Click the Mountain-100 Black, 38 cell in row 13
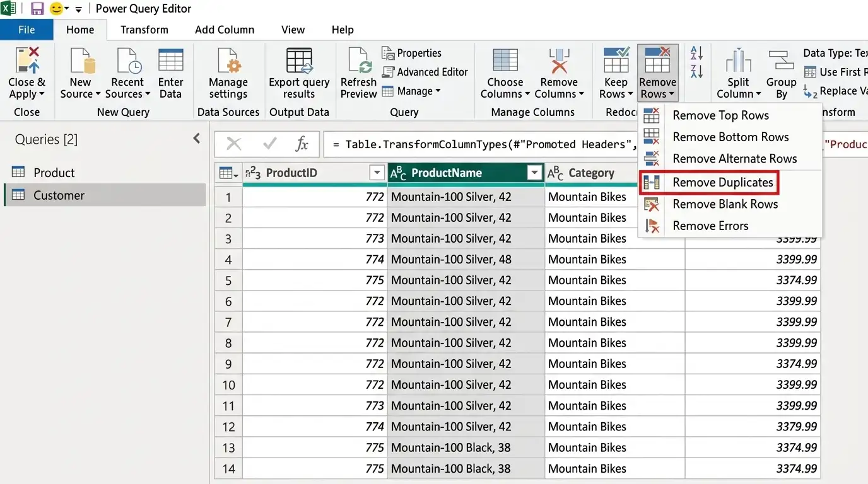This screenshot has height=484, width=868. click(x=466, y=448)
